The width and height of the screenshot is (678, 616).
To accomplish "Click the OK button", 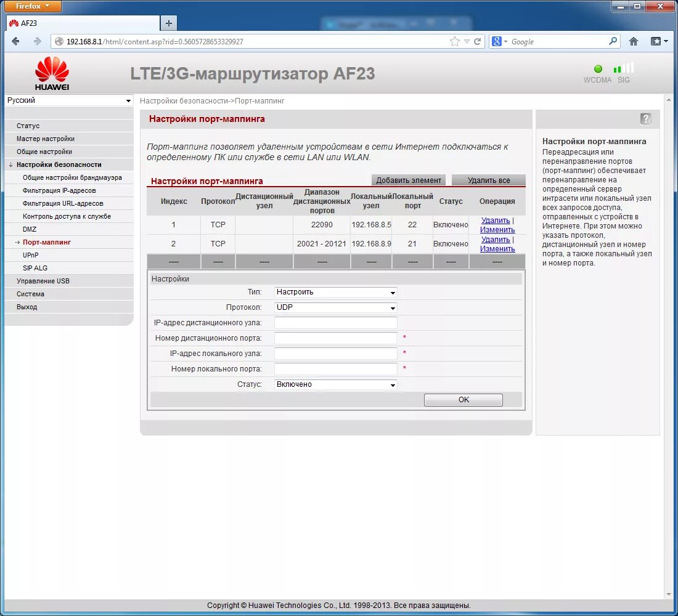I will [x=463, y=400].
